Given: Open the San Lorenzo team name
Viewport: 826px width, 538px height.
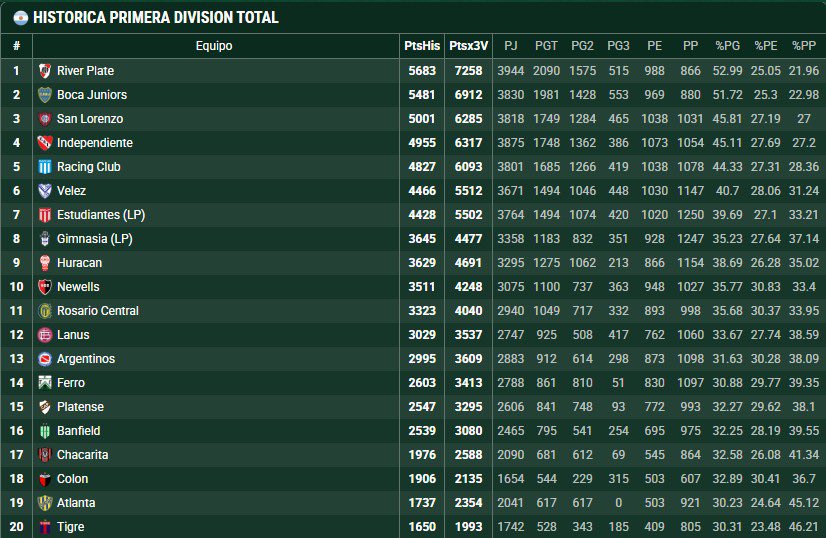Looking at the screenshot, I should click(x=90, y=119).
